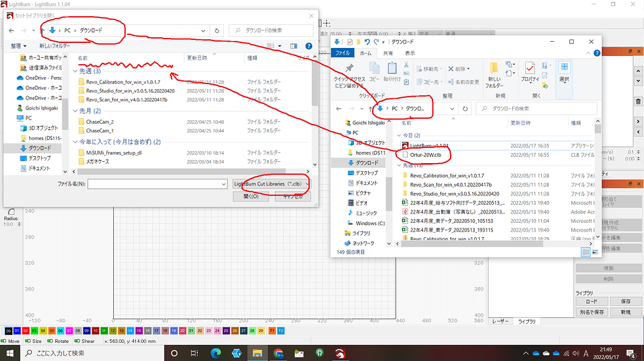This screenshot has height=361, width=644.
Task: Expand the Explorer address bar history dropdown
Action: click(452, 108)
